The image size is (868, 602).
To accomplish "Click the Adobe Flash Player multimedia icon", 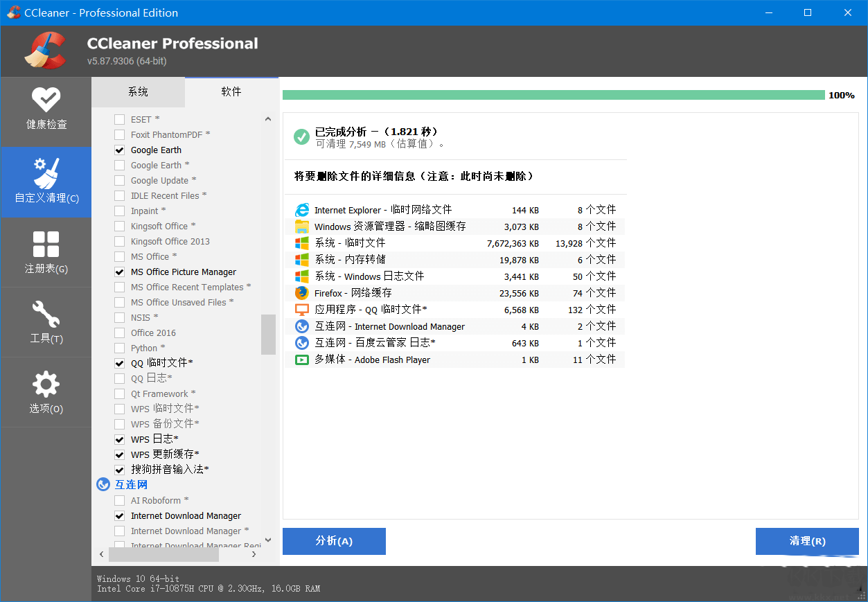I will pyautogui.click(x=302, y=360).
